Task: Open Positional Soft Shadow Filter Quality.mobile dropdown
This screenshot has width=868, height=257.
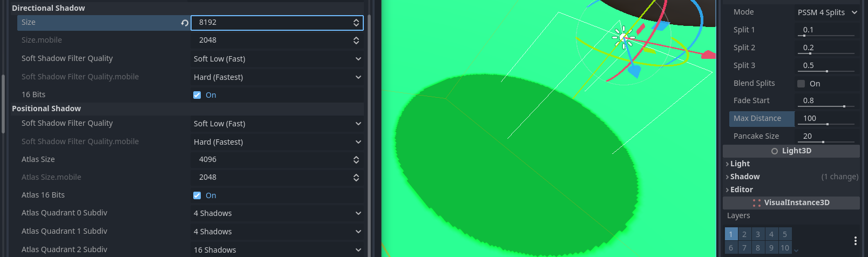Action: click(277, 142)
